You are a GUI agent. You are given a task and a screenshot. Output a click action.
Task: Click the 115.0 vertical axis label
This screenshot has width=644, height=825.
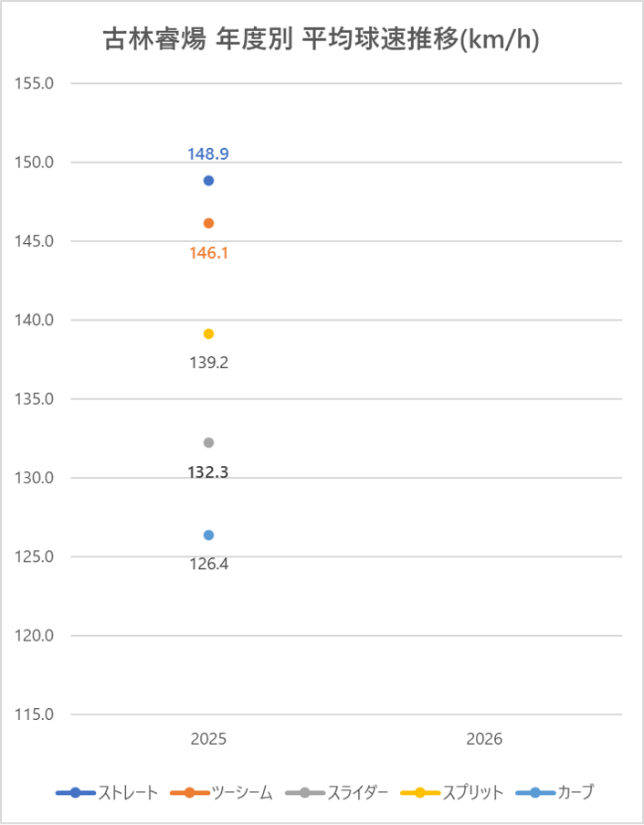pos(37,714)
